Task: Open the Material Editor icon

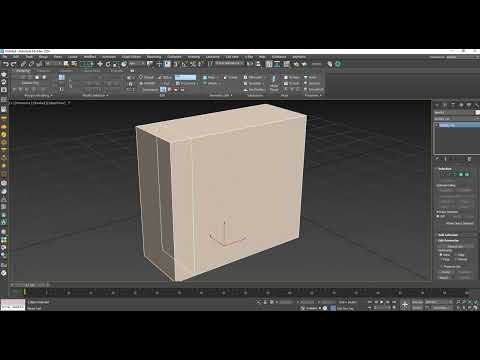Action: tap(286, 64)
